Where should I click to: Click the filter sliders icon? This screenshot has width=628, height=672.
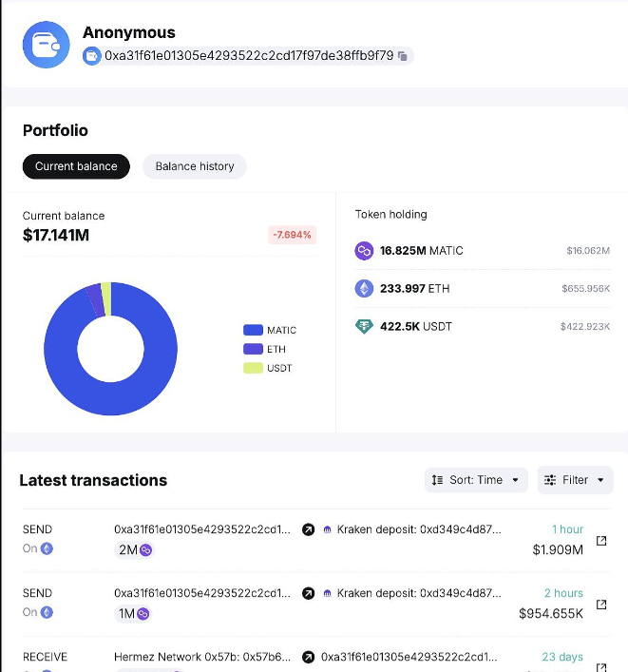point(550,480)
